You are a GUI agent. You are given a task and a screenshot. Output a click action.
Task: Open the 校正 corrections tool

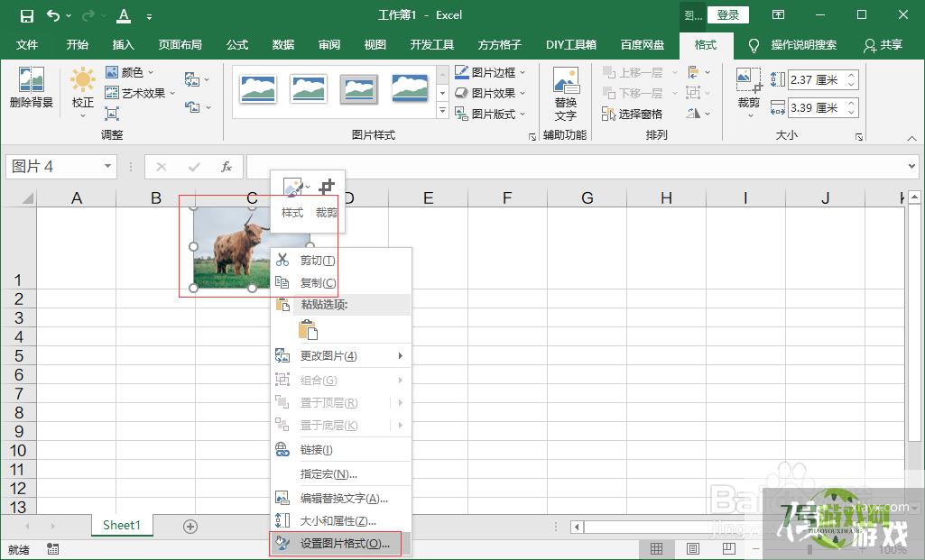pyautogui.click(x=83, y=91)
